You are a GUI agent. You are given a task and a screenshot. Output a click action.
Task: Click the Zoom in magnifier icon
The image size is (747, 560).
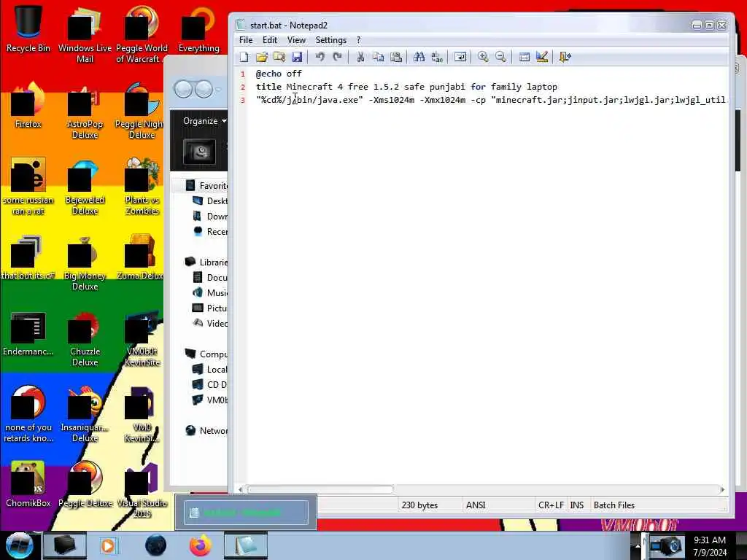pos(483,57)
